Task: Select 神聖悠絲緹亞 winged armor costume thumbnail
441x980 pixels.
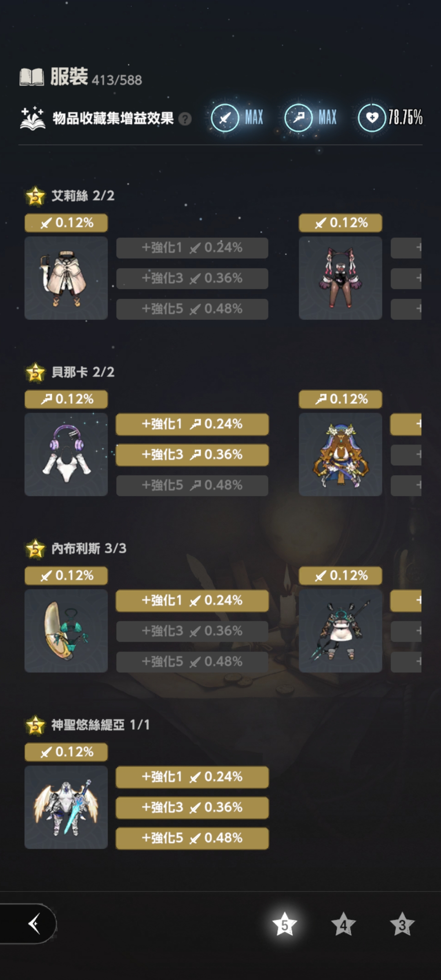Action: tap(66, 807)
